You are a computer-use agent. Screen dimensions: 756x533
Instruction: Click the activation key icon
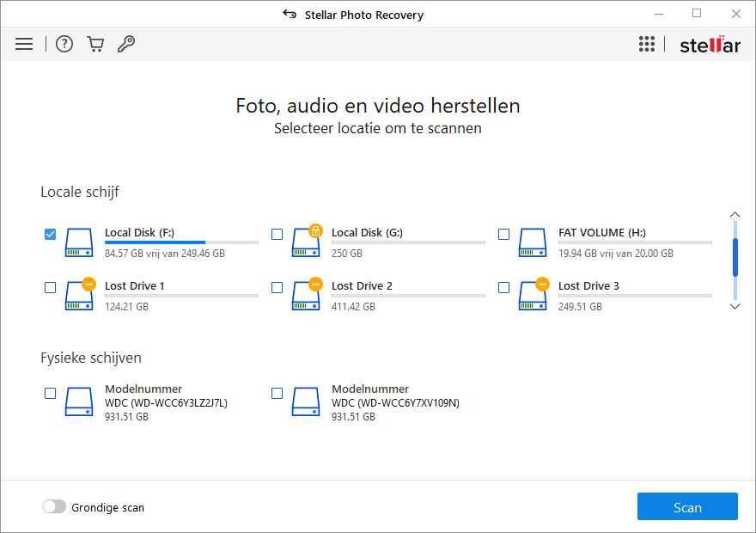pyautogui.click(x=126, y=44)
